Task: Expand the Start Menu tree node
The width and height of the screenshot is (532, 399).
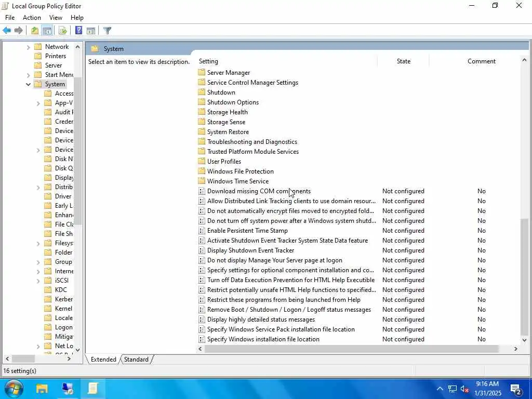Action: tap(29, 75)
